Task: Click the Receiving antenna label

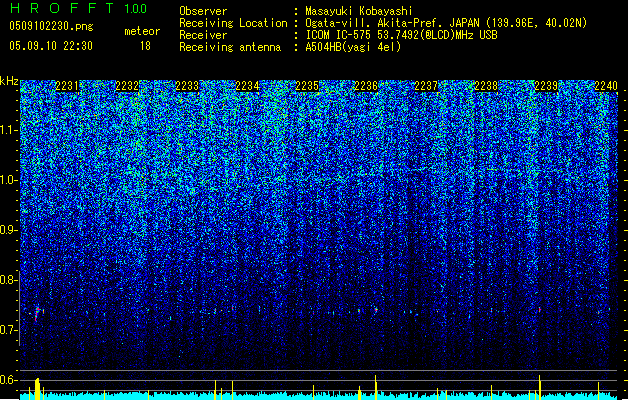Action: point(230,47)
